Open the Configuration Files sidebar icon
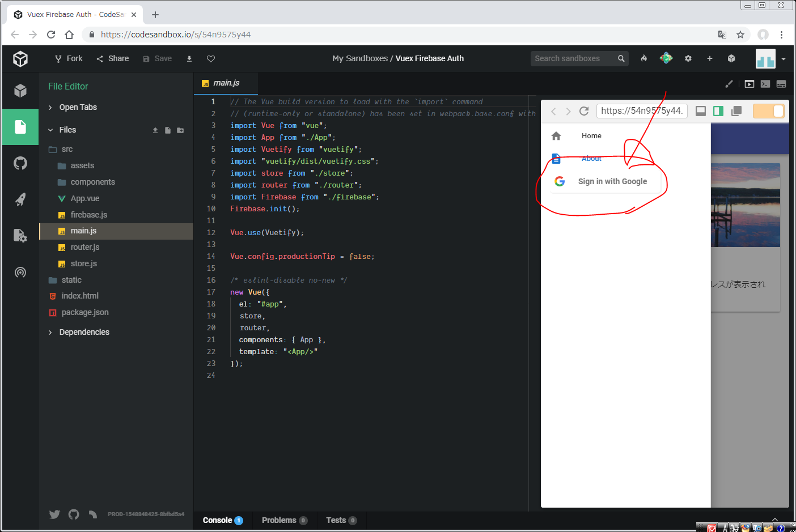This screenshot has width=796, height=532. pyautogui.click(x=20, y=236)
